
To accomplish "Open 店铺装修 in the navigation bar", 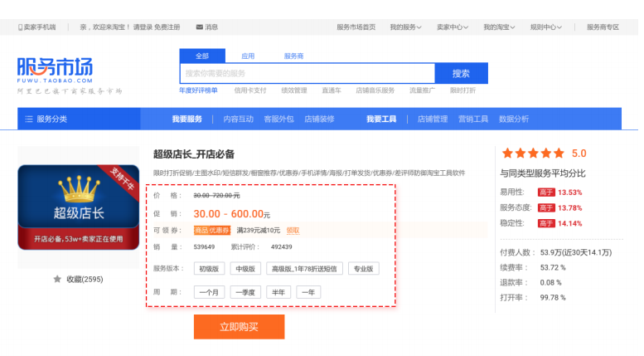I will [319, 119].
